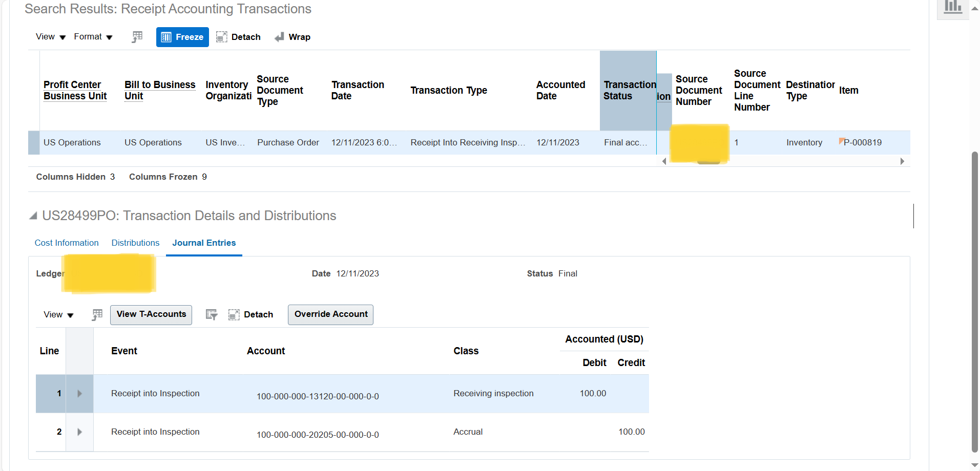The image size is (980, 471).
Task: Open the View menu in Journal Entries section
Action: click(x=56, y=314)
